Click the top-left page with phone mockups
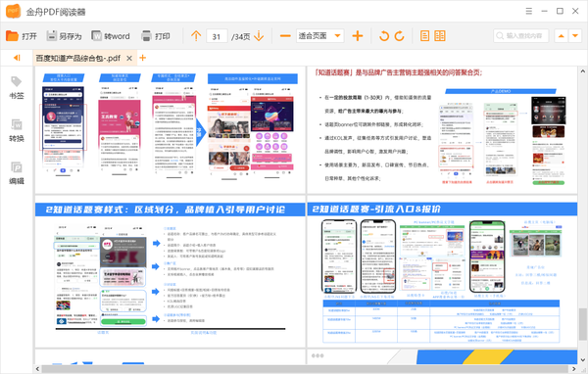 point(171,129)
